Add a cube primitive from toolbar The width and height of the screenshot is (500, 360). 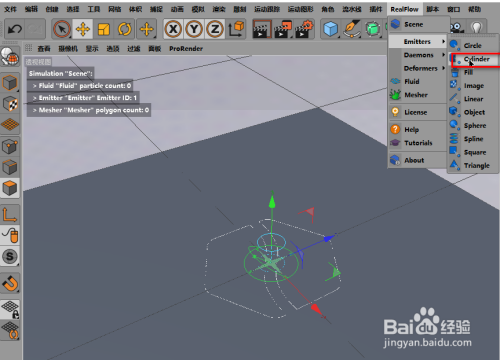tap(330, 29)
